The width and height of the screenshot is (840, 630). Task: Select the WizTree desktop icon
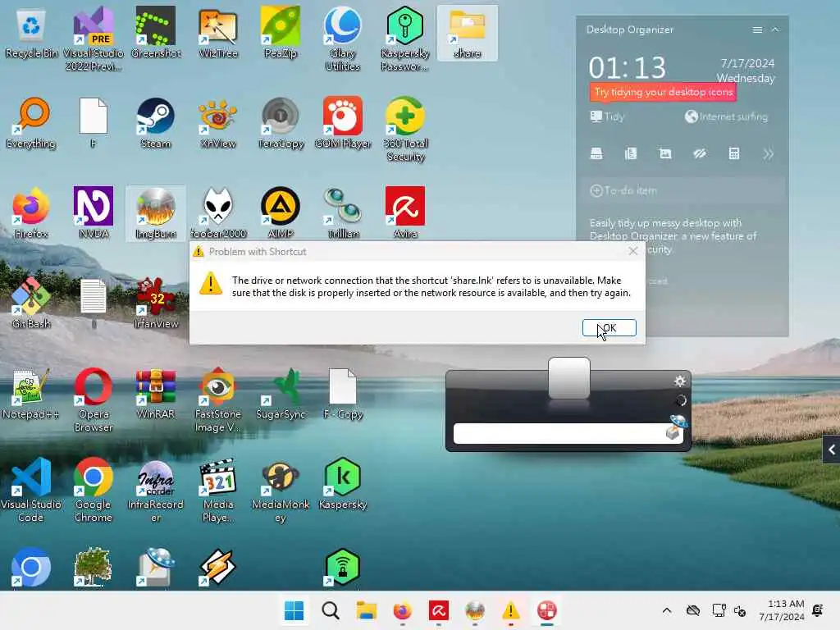(218, 32)
